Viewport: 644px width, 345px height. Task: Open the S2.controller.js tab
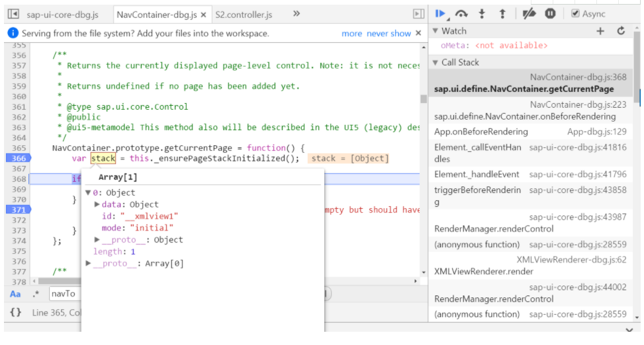coord(244,15)
